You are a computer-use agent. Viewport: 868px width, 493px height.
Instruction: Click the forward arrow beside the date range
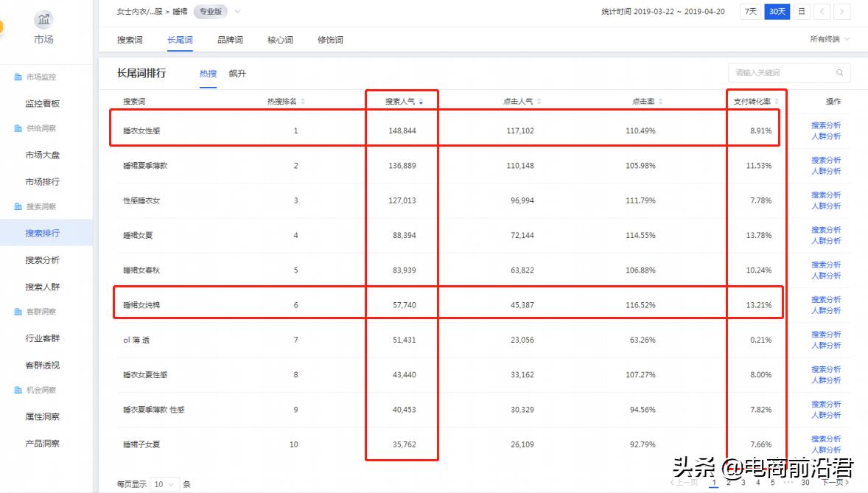click(842, 11)
